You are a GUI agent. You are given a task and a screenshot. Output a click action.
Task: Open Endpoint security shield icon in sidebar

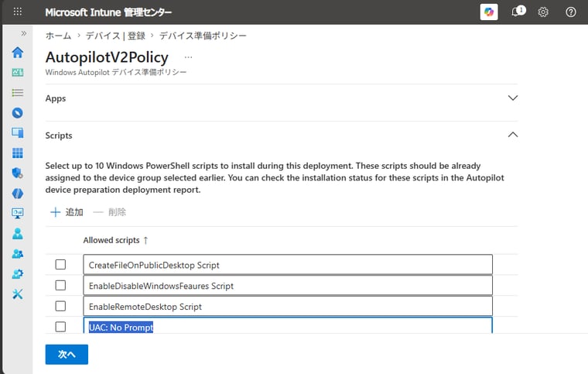[x=17, y=173]
